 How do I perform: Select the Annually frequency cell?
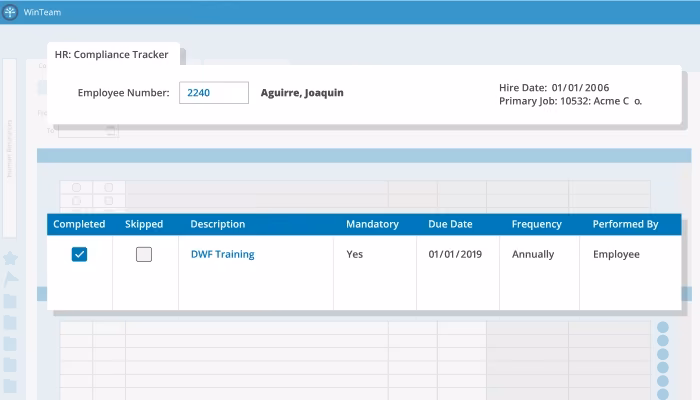point(533,254)
